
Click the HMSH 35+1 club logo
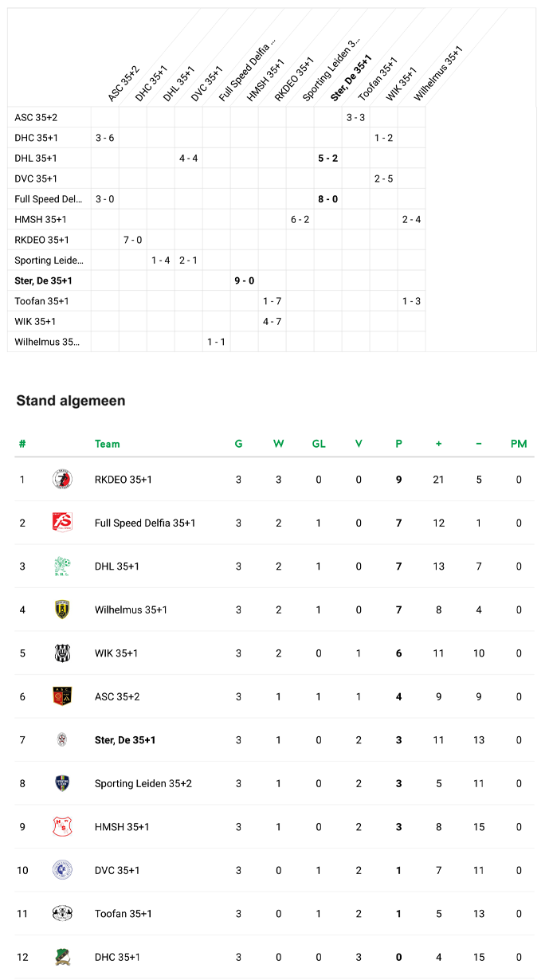pos(63,827)
